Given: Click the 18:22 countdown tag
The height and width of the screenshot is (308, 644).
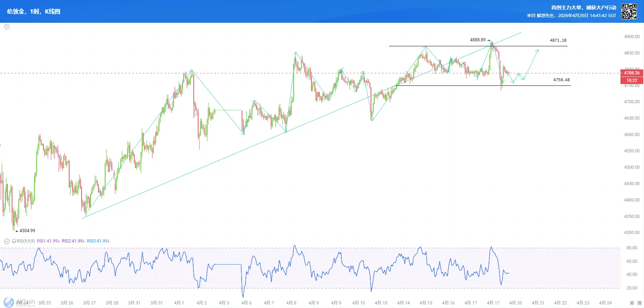Looking at the screenshot, I should pyautogui.click(x=632, y=80).
